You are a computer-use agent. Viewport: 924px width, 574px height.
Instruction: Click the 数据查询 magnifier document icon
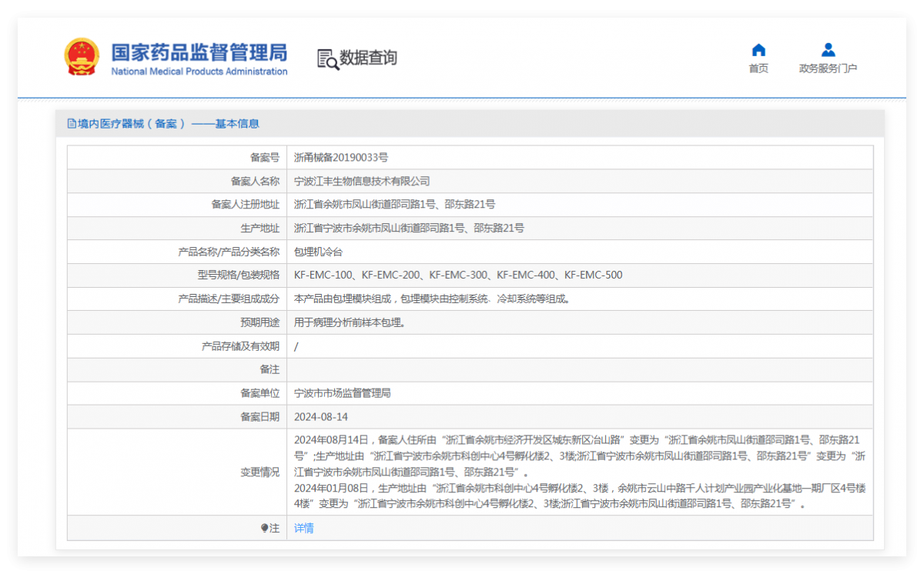click(328, 58)
